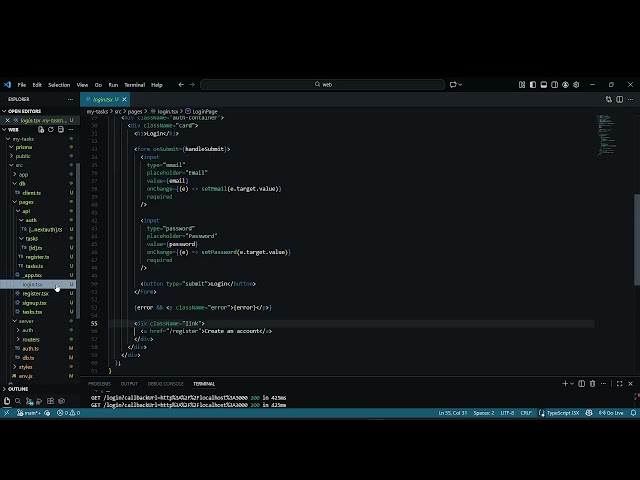This screenshot has width=640, height=480.
Task: Collapse all folders in explorer
Action: [61, 129]
